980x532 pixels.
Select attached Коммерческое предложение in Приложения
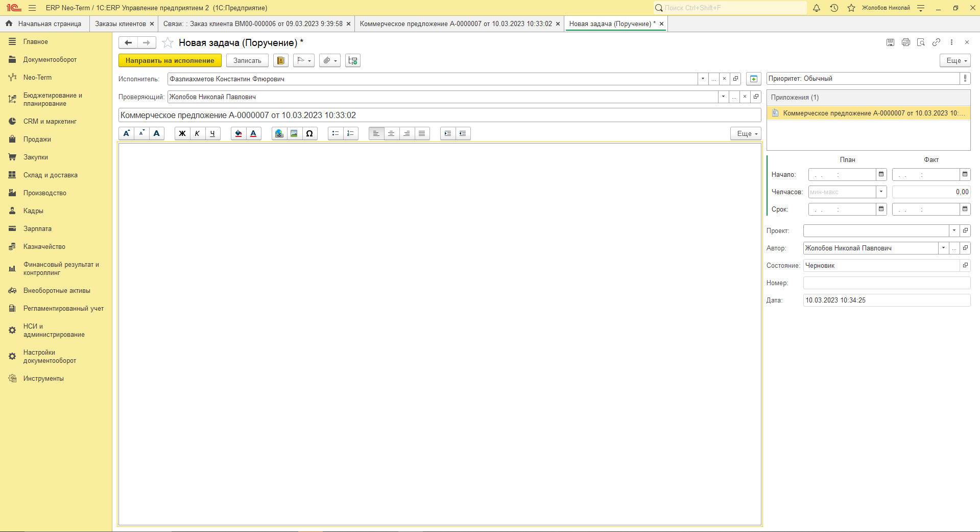click(869, 113)
